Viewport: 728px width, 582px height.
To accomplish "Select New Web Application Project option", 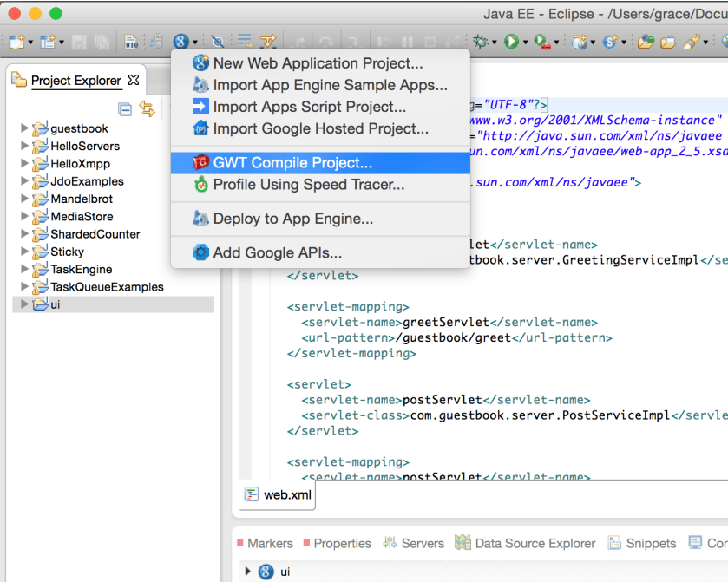I will click(318, 62).
